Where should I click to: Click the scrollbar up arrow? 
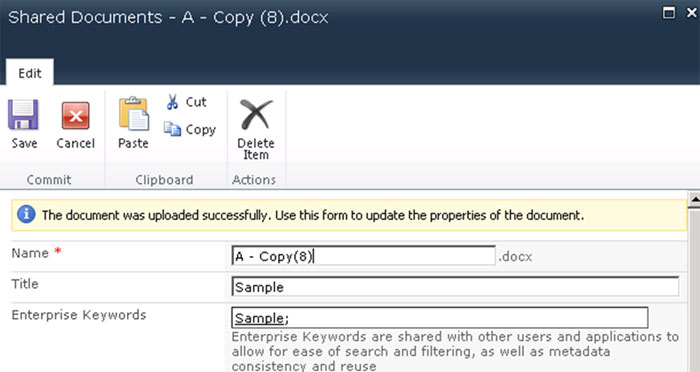pyautogui.click(x=695, y=199)
